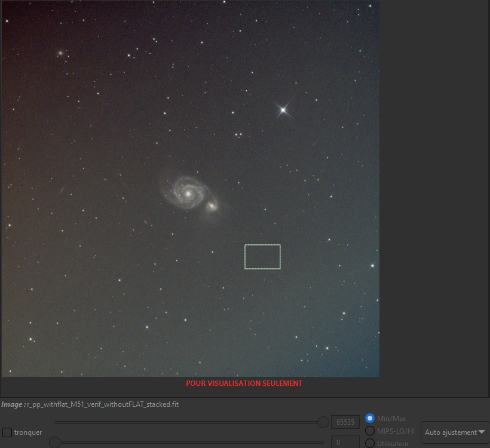Image resolution: width=490 pixels, height=448 pixels.
Task: Click the 0 minimum value field
Action: (x=345, y=443)
